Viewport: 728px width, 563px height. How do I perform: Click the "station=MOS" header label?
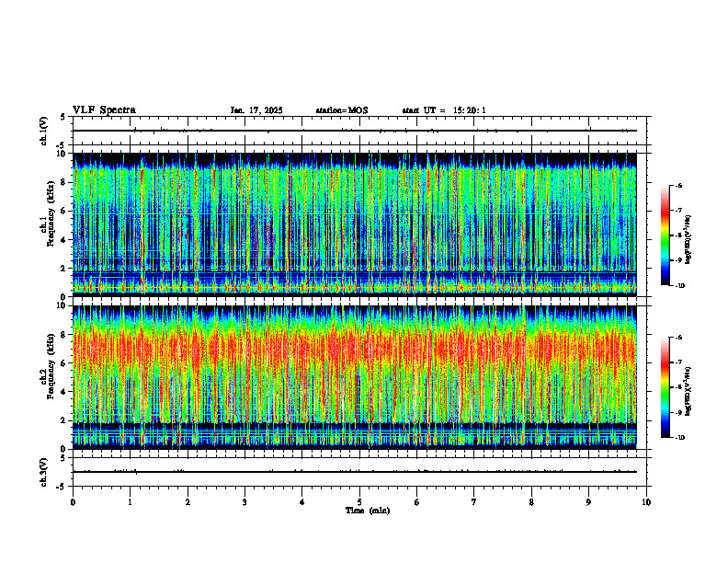click(x=342, y=110)
